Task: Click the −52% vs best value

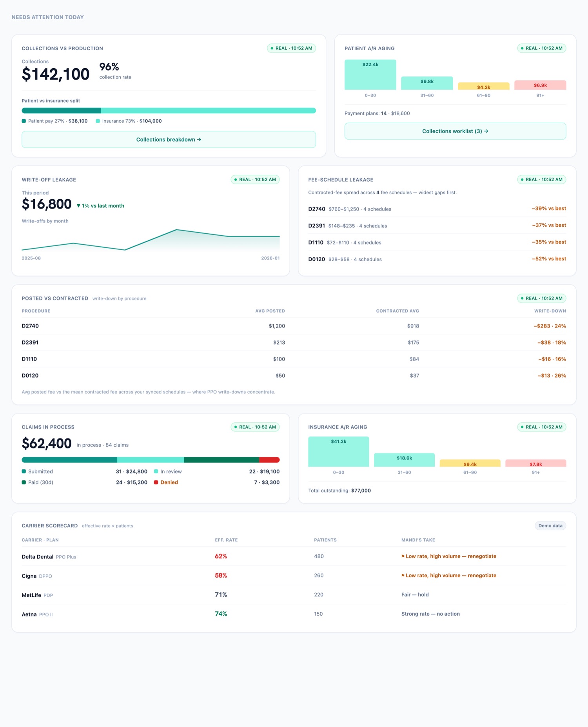Action: (549, 259)
